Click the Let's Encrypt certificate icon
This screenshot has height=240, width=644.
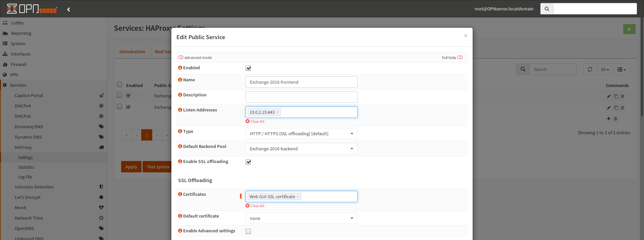click(101, 197)
